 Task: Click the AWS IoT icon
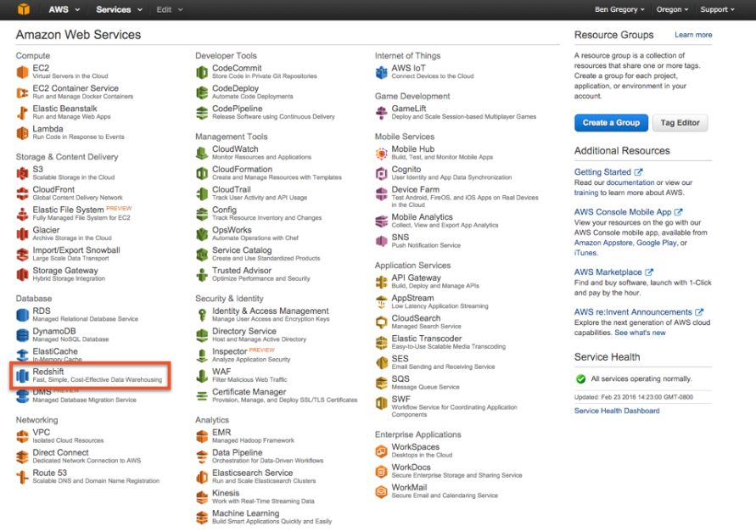tap(382, 72)
